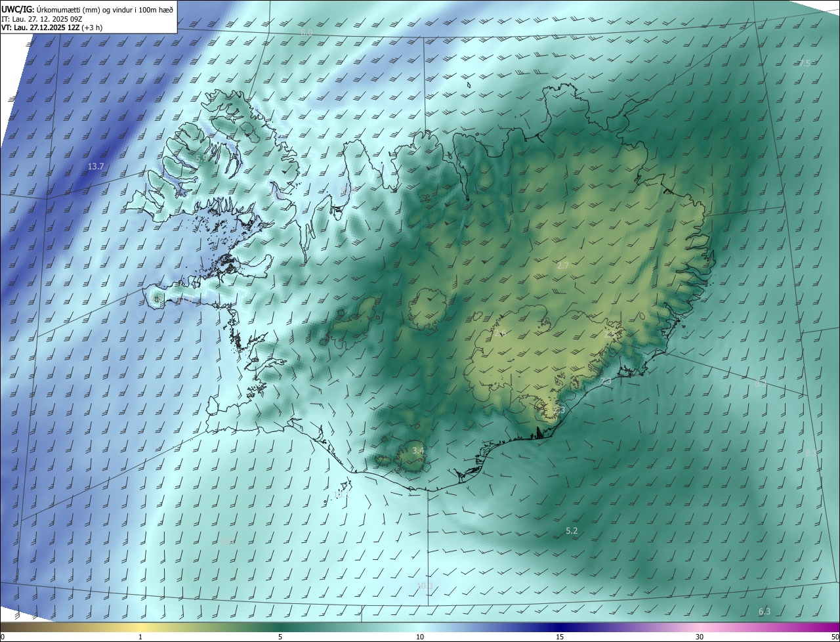This screenshot has height=642, width=840.
Task: Click the 7.5 value on the map
Action: coord(805,63)
